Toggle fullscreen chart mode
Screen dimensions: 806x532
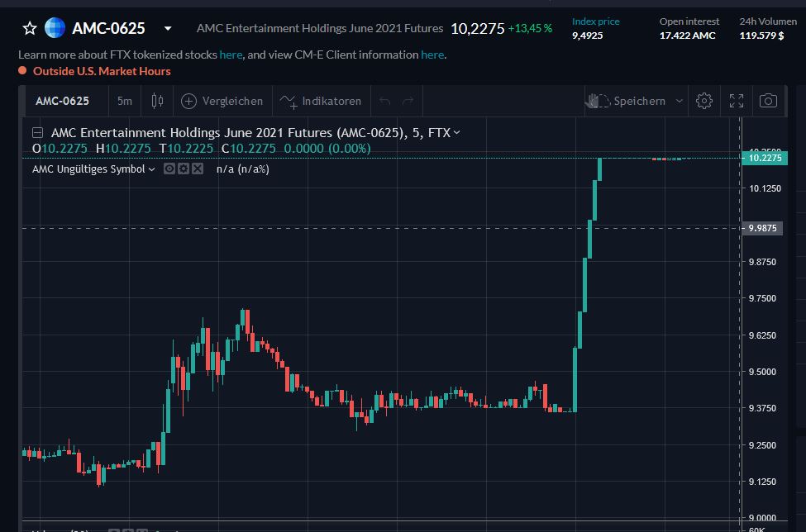click(736, 101)
